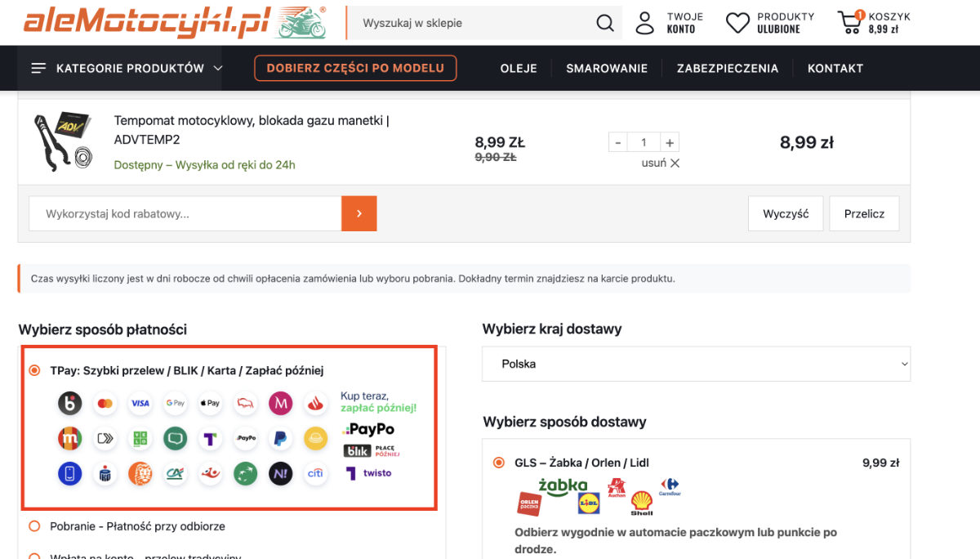Click the mBank striped m icon
This screenshot has height=559, width=980.
(x=70, y=439)
